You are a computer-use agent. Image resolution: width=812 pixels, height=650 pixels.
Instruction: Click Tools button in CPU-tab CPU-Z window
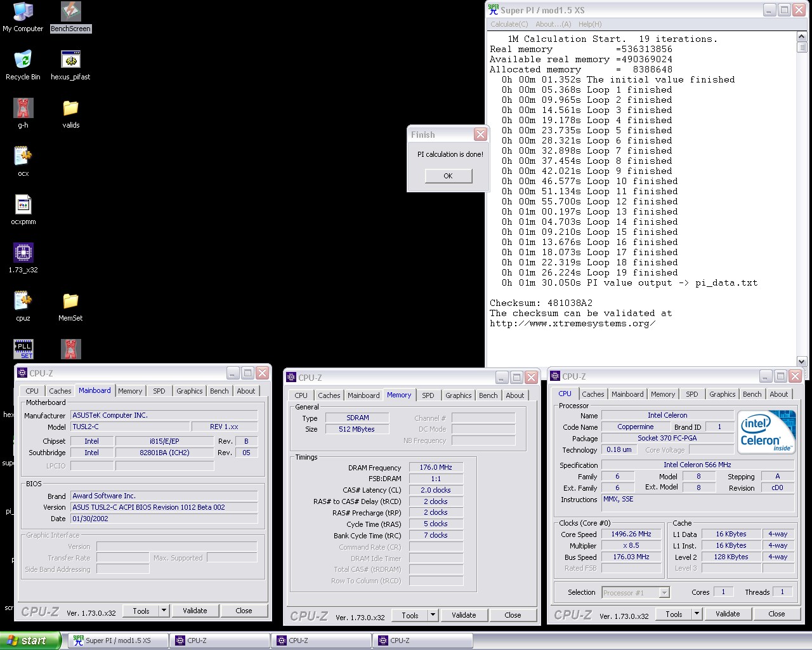(674, 614)
